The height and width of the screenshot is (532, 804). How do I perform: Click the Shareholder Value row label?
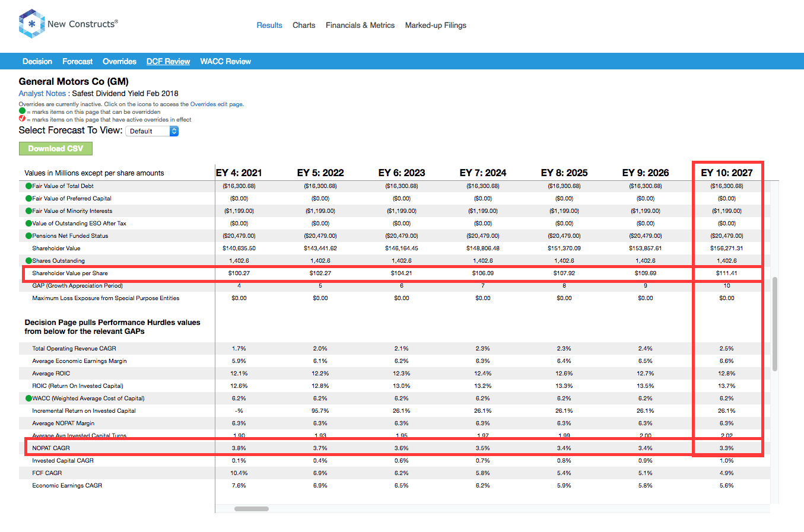pos(56,249)
